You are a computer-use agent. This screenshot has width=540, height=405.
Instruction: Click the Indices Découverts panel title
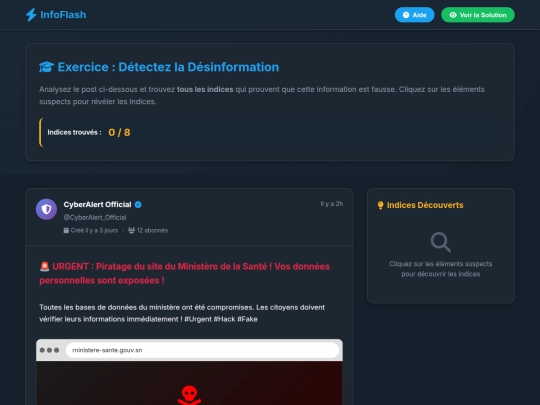(425, 205)
